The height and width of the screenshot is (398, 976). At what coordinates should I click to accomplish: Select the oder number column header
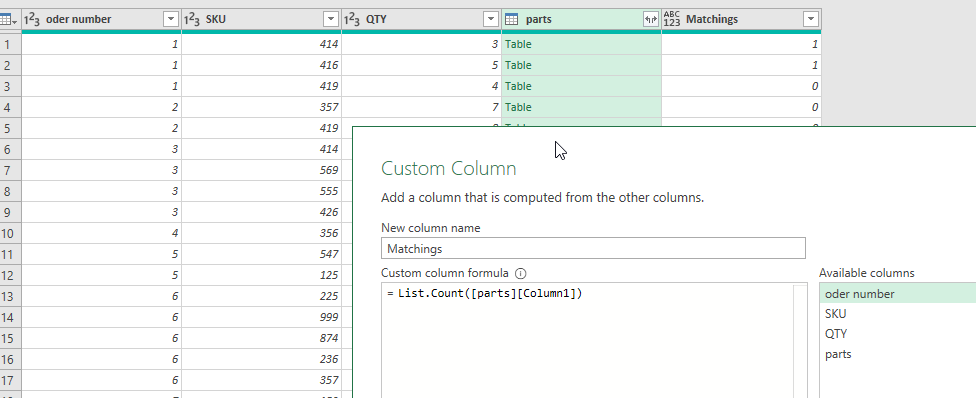101,19
